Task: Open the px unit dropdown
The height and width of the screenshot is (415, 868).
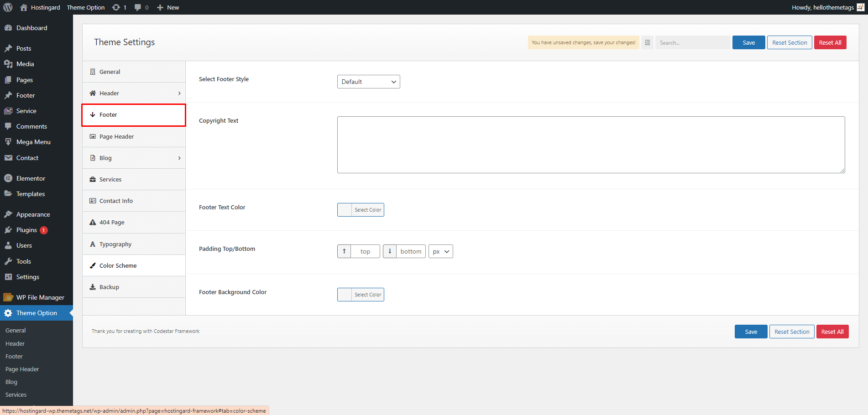Action: (x=441, y=251)
